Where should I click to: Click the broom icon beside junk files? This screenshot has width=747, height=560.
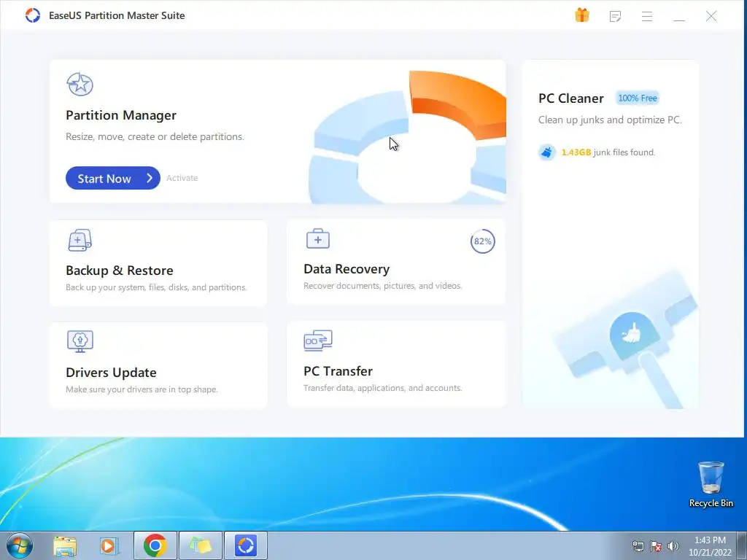[x=547, y=152]
